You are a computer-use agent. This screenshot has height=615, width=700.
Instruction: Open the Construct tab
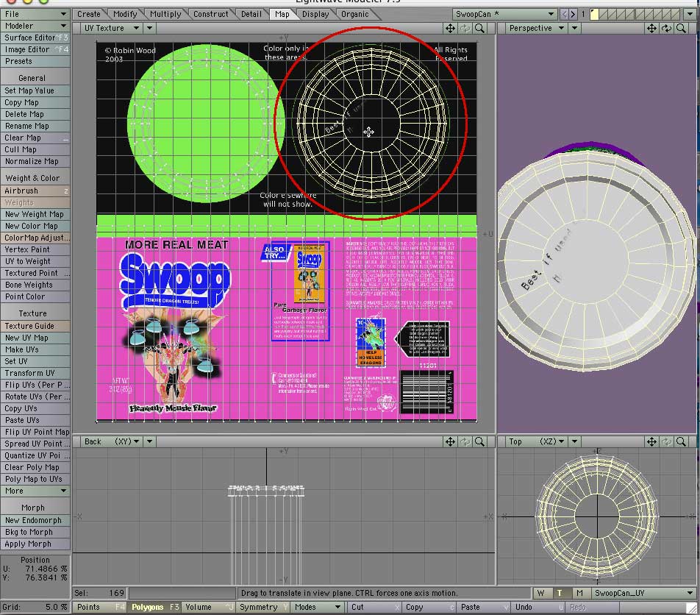pyautogui.click(x=211, y=14)
